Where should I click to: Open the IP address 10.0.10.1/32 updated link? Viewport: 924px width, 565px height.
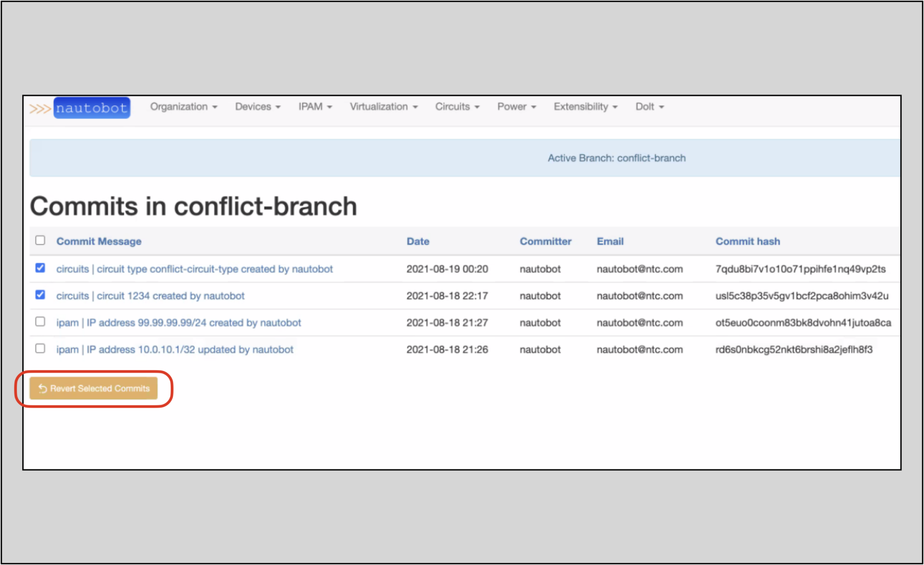pyautogui.click(x=175, y=350)
